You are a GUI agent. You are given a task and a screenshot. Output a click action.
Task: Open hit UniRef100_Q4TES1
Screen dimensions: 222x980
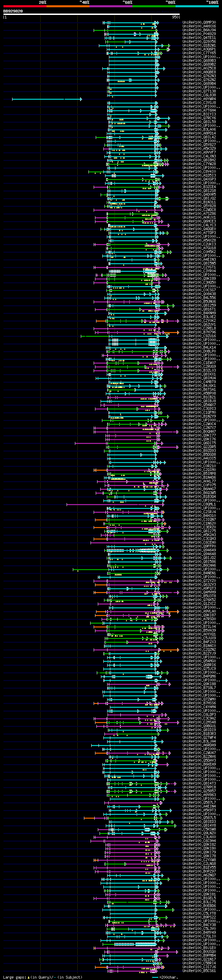[199, 38]
